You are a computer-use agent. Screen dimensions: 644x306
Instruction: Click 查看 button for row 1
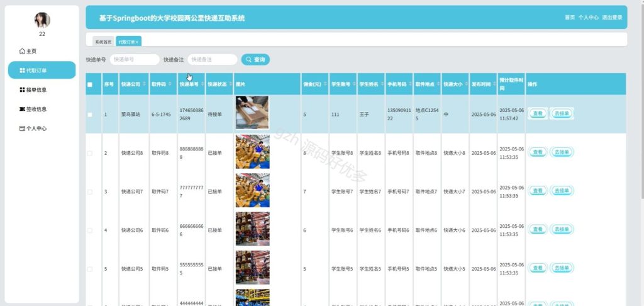click(537, 113)
